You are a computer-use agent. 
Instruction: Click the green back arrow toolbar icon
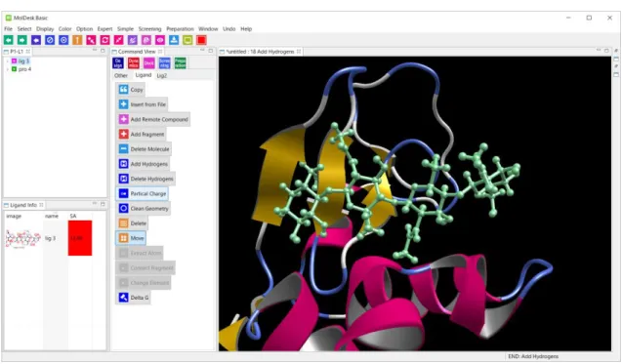9,40
